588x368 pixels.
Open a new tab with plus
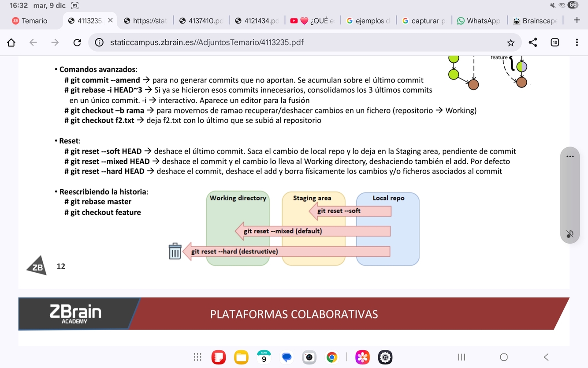(577, 20)
